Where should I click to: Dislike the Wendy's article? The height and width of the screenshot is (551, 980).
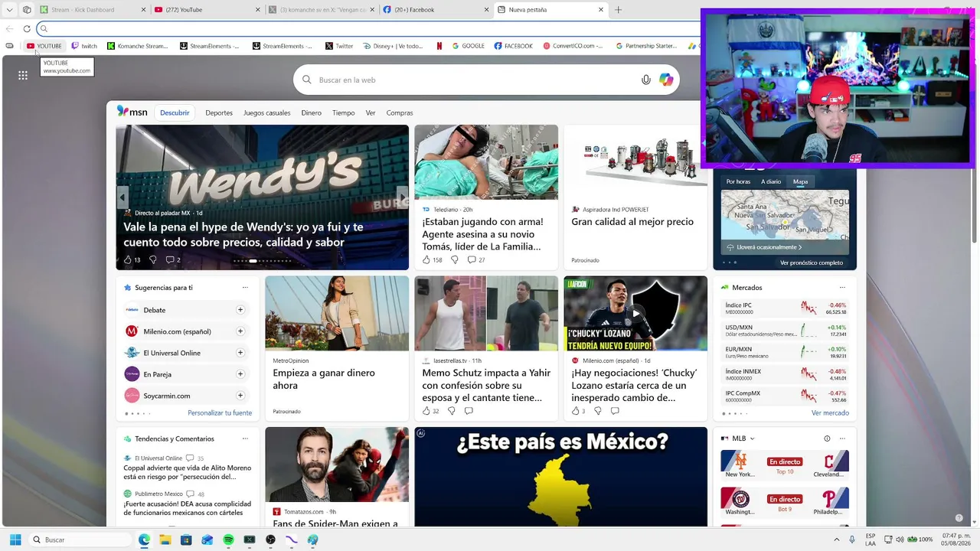(153, 260)
